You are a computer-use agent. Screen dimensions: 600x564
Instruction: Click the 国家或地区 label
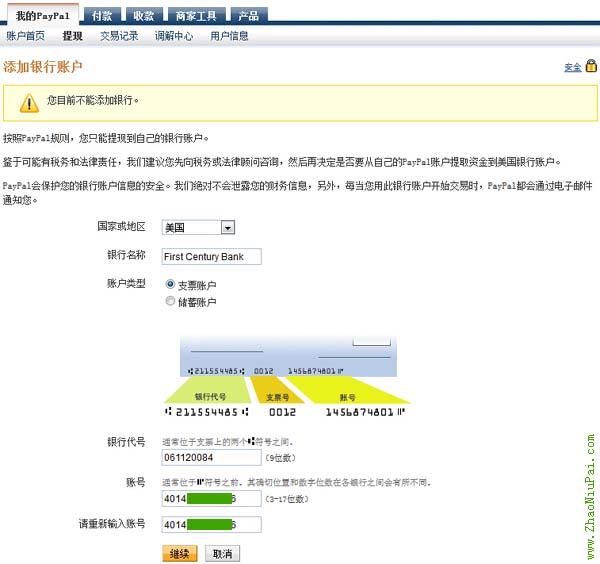(121, 226)
